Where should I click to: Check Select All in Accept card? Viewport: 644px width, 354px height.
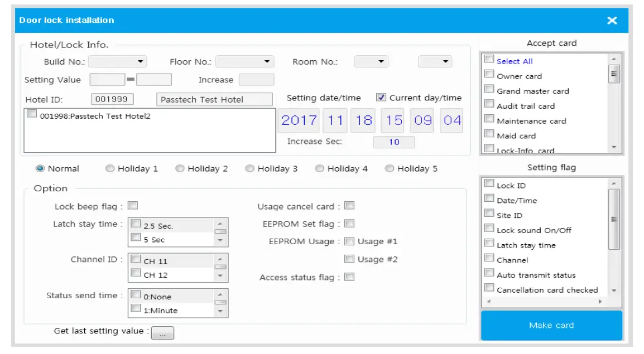point(489,59)
